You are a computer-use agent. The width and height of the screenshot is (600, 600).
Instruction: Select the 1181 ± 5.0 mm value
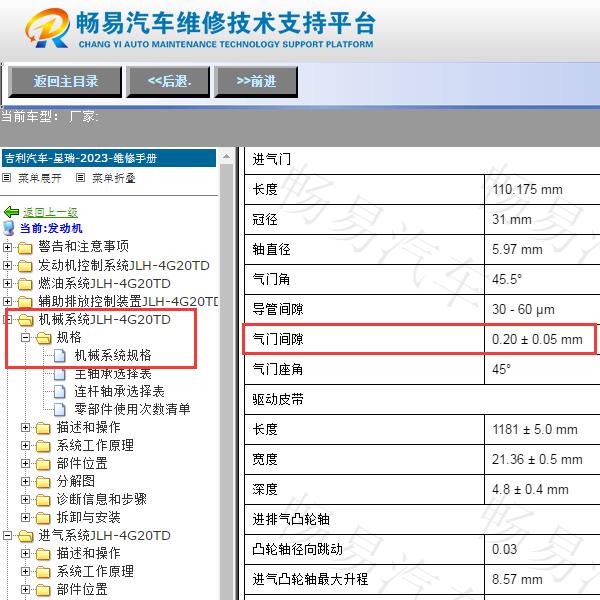(535, 429)
